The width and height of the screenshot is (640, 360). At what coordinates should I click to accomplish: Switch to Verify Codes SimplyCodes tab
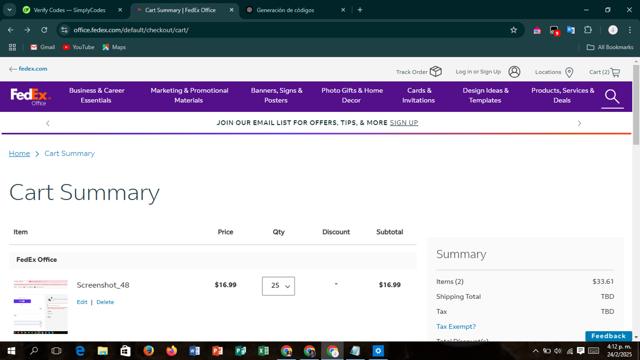[x=69, y=10]
